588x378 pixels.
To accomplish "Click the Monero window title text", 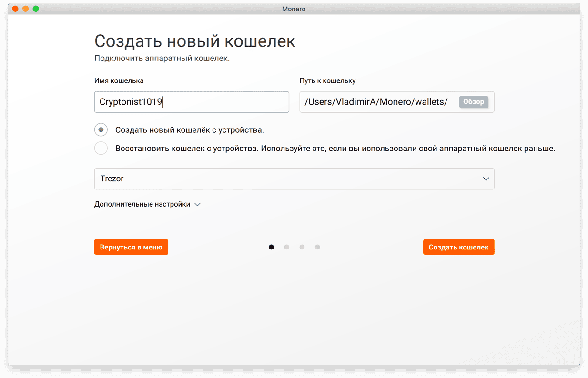I will [x=294, y=9].
